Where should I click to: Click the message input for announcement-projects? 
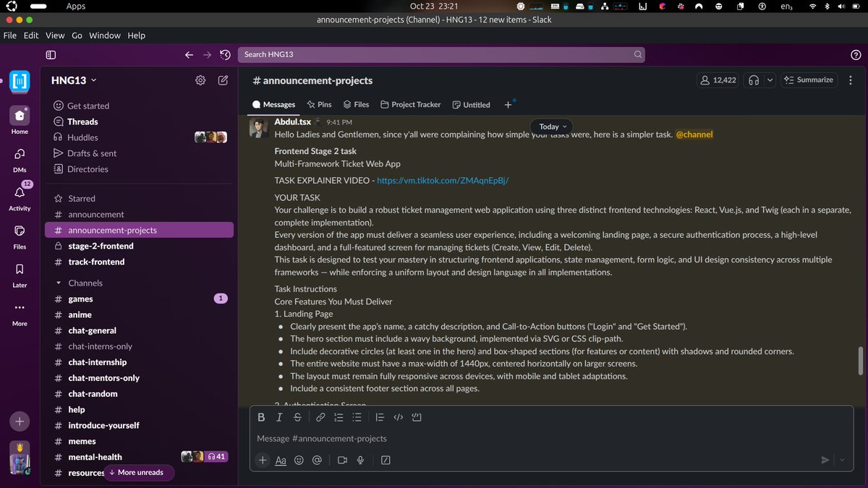(x=551, y=438)
